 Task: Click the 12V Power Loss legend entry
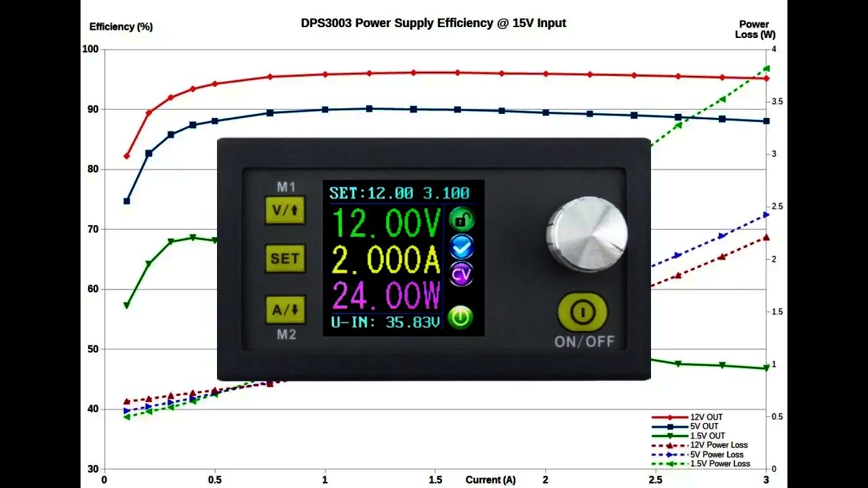[x=700, y=445]
